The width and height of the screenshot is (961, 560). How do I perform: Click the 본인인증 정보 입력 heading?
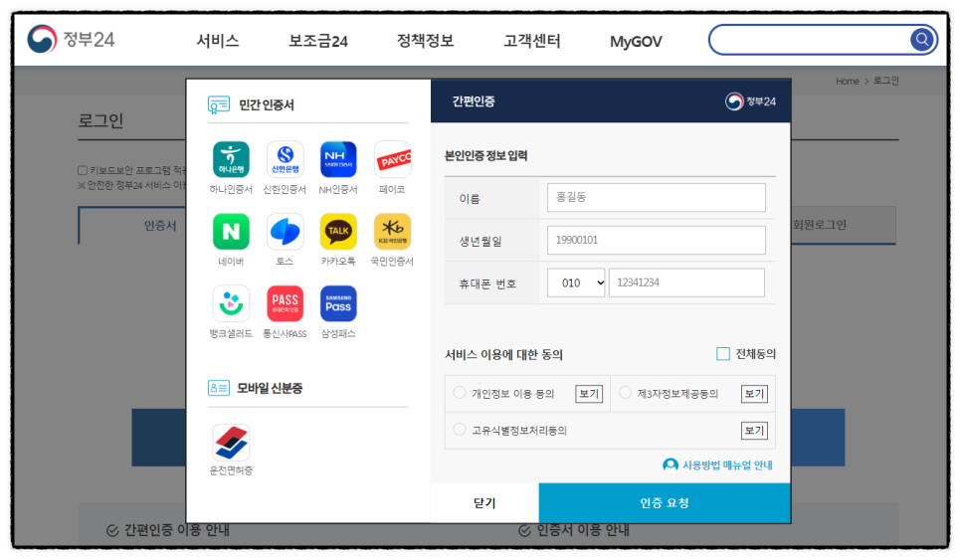(486, 155)
